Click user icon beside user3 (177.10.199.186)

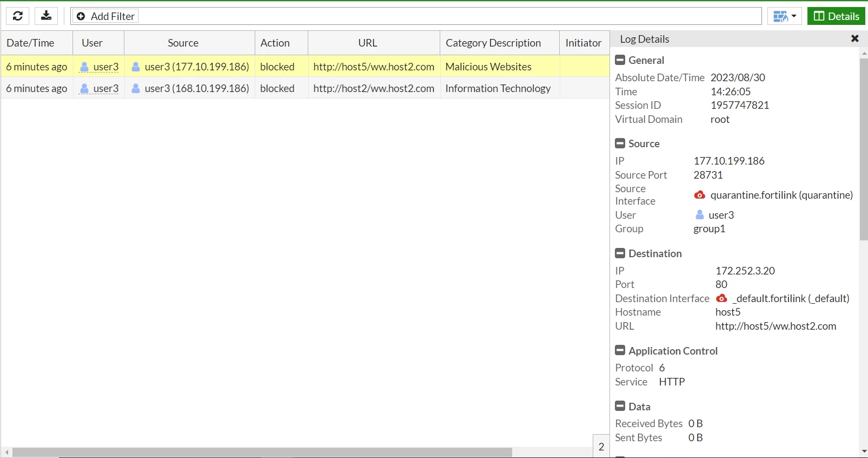(136, 67)
